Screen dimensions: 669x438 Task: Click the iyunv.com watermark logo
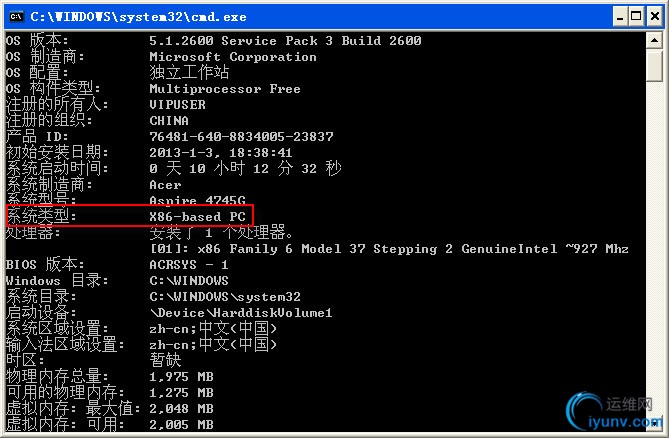coord(614,412)
